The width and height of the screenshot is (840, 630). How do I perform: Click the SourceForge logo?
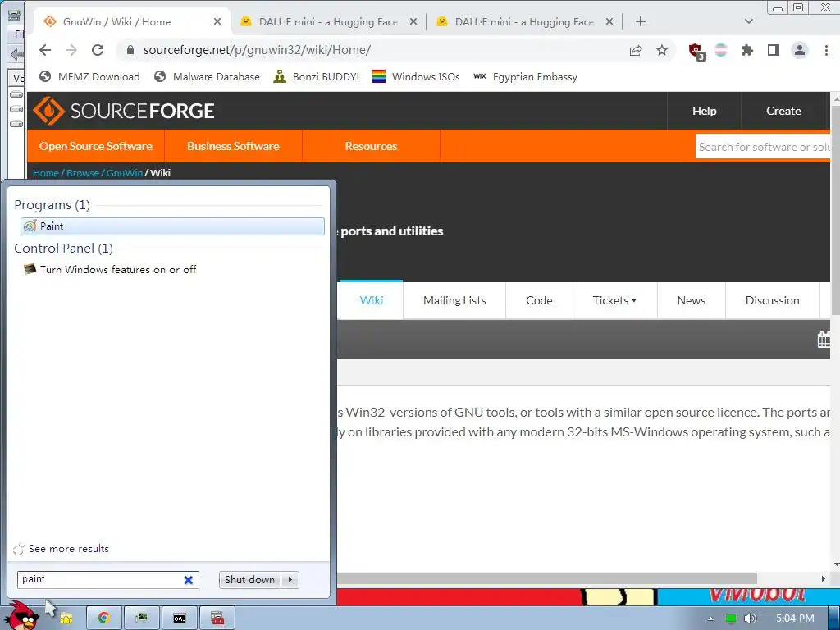point(124,111)
